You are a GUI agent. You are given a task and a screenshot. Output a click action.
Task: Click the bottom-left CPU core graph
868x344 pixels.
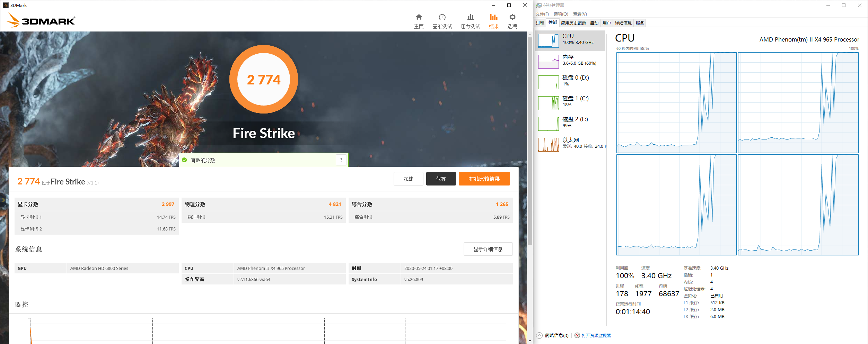click(676, 205)
